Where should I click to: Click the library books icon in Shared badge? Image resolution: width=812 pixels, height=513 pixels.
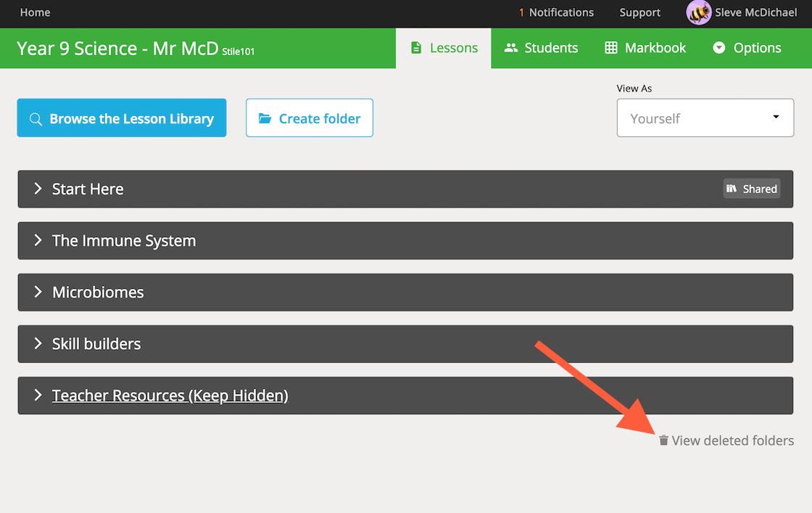tap(732, 189)
